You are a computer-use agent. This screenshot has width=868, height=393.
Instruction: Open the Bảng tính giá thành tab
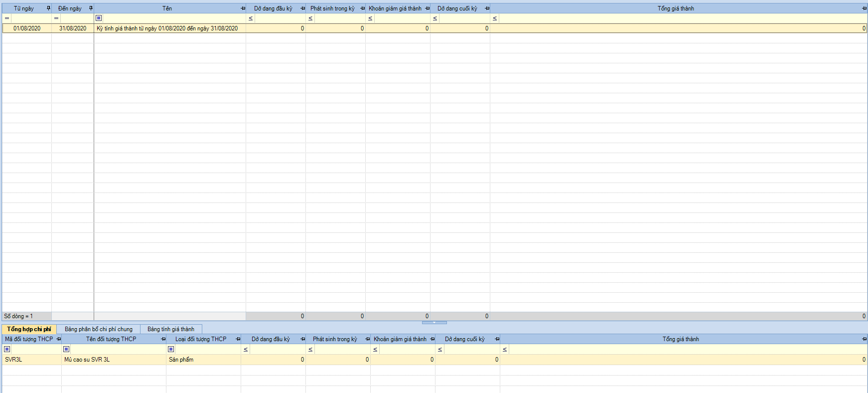[171, 329]
